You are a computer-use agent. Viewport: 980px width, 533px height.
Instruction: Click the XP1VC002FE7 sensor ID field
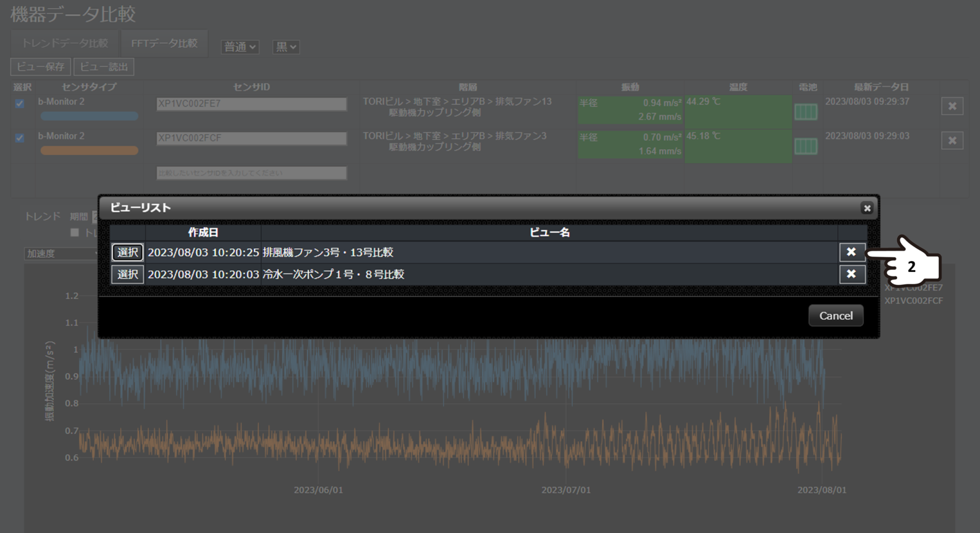(x=251, y=104)
